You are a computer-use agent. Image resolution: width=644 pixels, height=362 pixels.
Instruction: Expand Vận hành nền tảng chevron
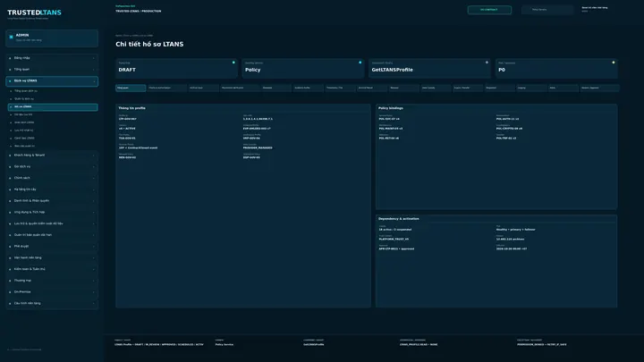tap(94, 258)
